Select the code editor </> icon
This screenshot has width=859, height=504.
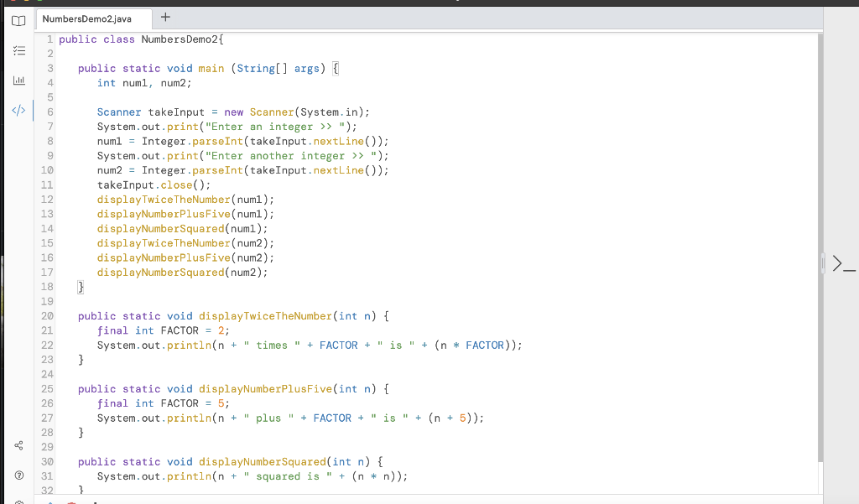[x=18, y=110]
